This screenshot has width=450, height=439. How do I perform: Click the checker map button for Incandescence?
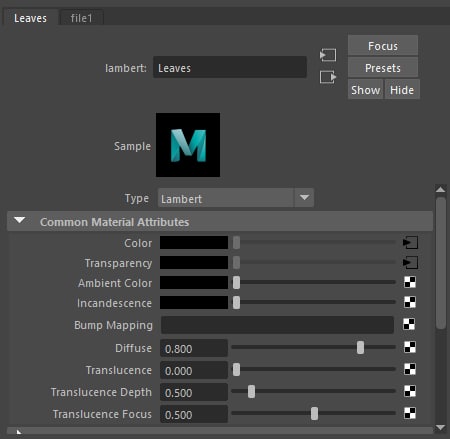point(410,302)
